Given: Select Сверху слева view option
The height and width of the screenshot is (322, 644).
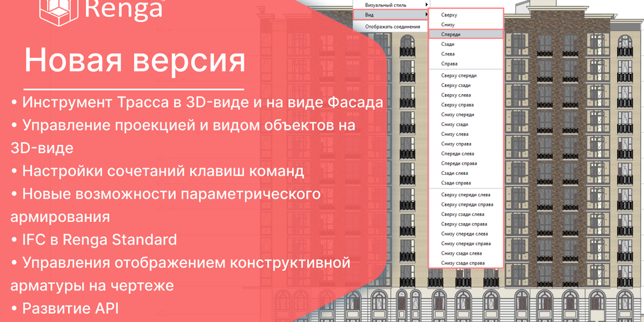Looking at the screenshot, I should click(466, 95).
